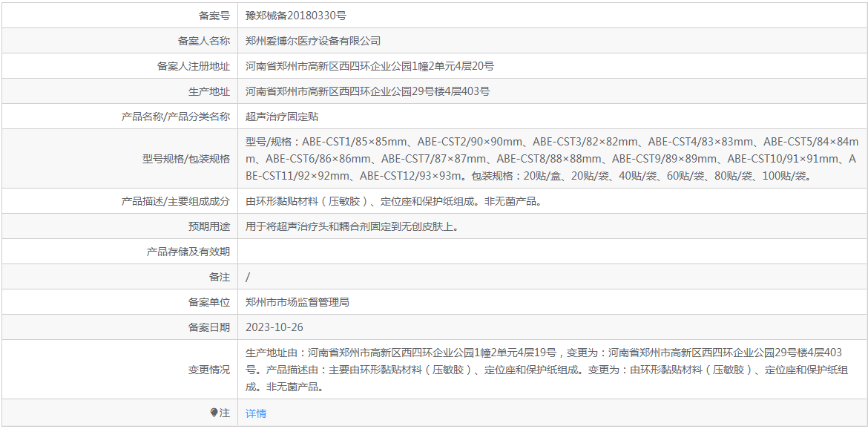Image resolution: width=868 pixels, height=429 pixels.
Task: Click the lightbulb icon beside 注
Action: (x=214, y=413)
